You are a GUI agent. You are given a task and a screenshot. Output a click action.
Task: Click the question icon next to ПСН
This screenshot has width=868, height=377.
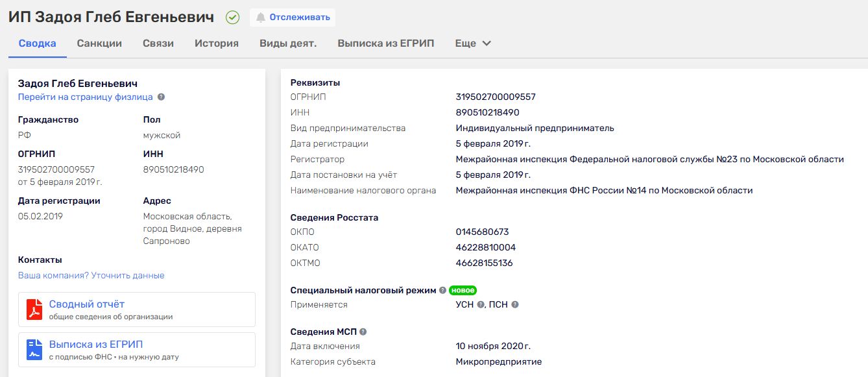[515, 305]
